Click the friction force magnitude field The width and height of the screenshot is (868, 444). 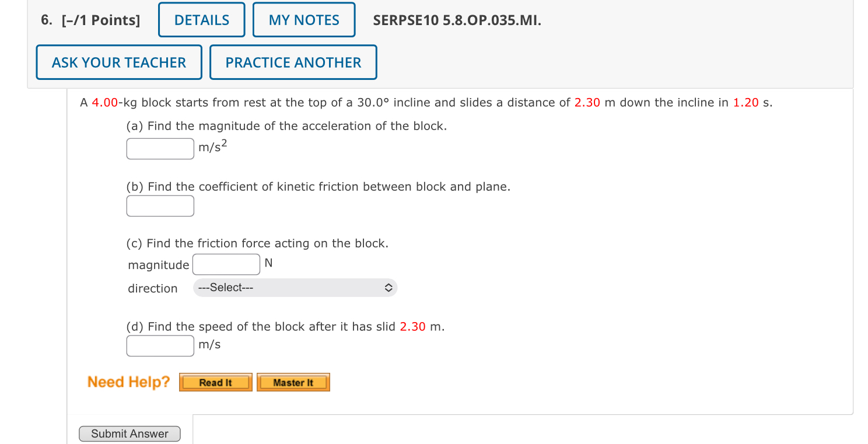pyautogui.click(x=226, y=264)
